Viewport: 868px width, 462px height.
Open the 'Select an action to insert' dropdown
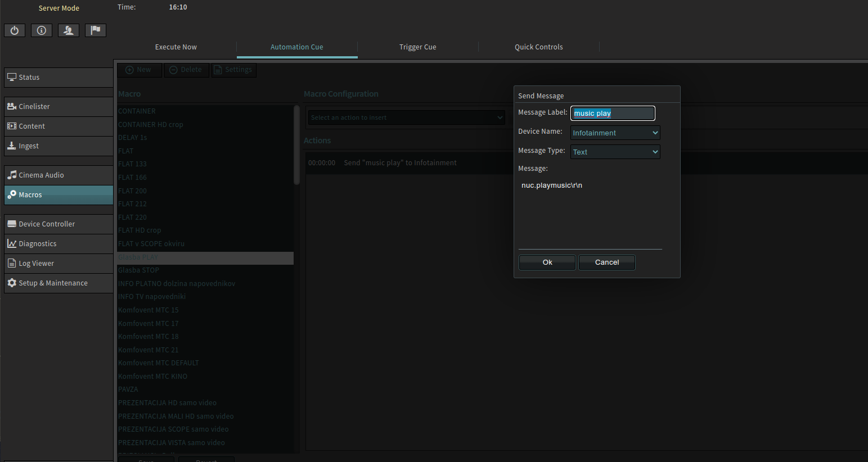point(406,118)
